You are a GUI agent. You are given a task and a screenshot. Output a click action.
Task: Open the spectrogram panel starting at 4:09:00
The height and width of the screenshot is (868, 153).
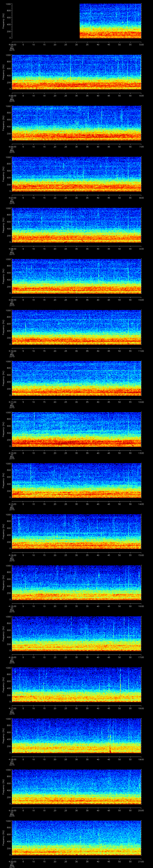tap(77, 276)
